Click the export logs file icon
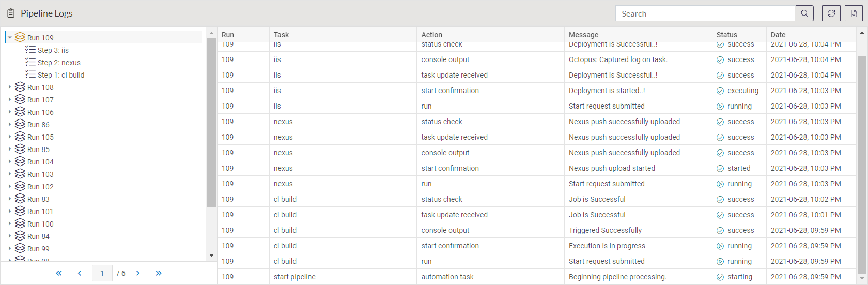 (x=854, y=13)
